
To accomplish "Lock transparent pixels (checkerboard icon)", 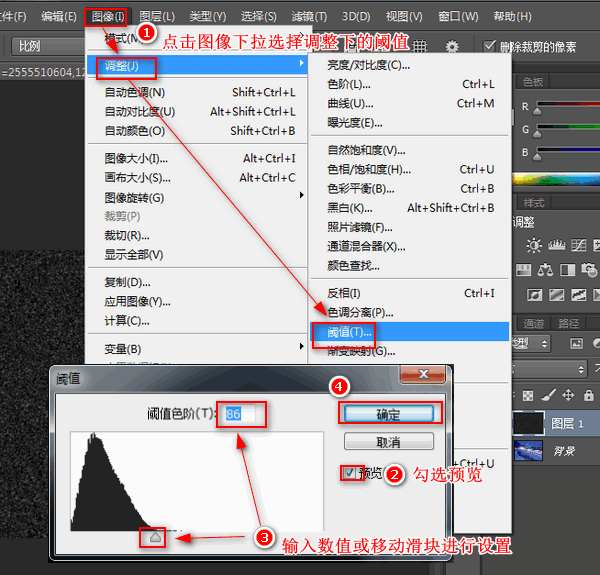I will click(x=528, y=395).
